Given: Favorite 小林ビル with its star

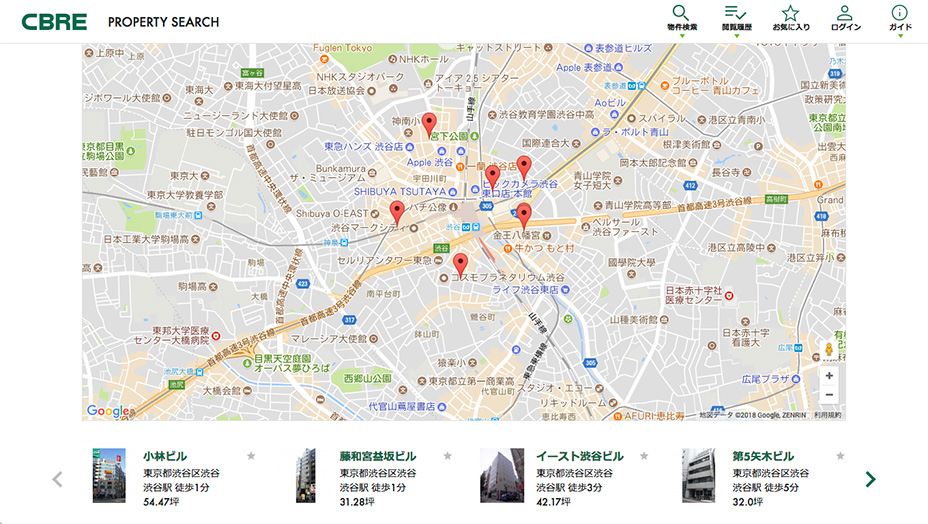Looking at the screenshot, I should point(251,456).
